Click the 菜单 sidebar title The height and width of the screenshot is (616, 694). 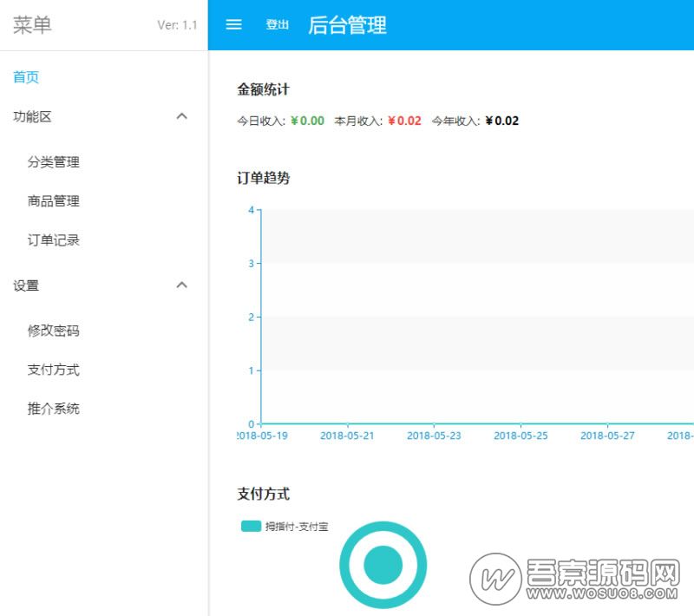tap(32, 25)
